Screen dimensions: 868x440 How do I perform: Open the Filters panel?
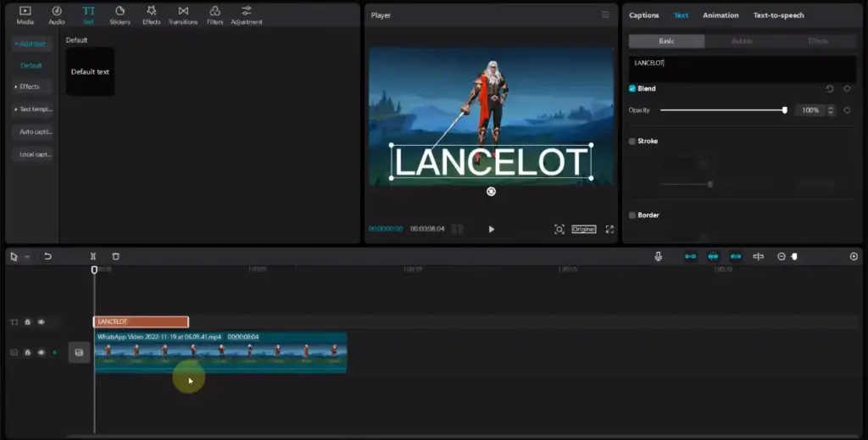[x=214, y=15]
